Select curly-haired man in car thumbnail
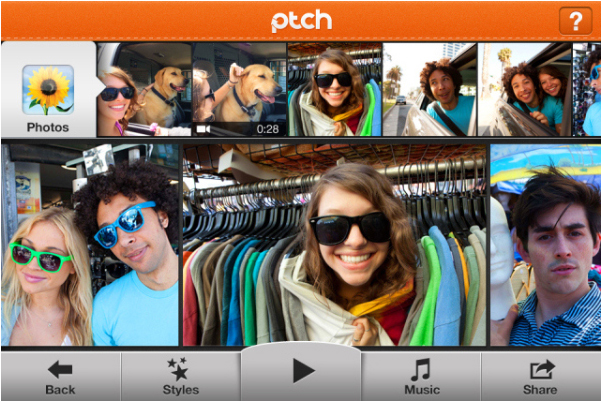602x402 pixels. 430,88
